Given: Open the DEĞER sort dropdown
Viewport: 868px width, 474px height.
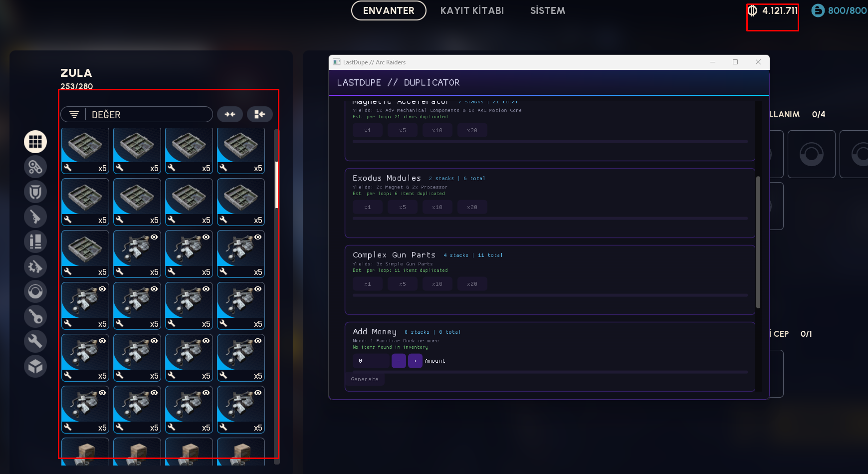Looking at the screenshot, I should [137, 114].
